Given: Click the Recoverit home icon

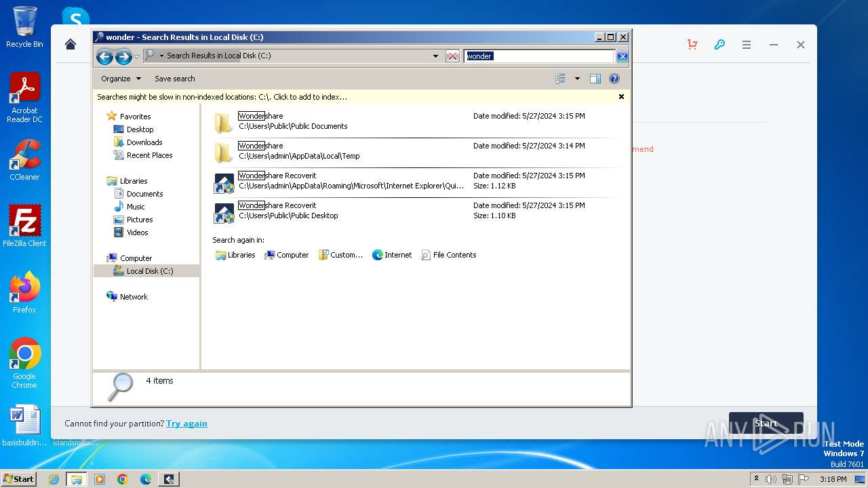Looking at the screenshot, I should click(x=71, y=45).
